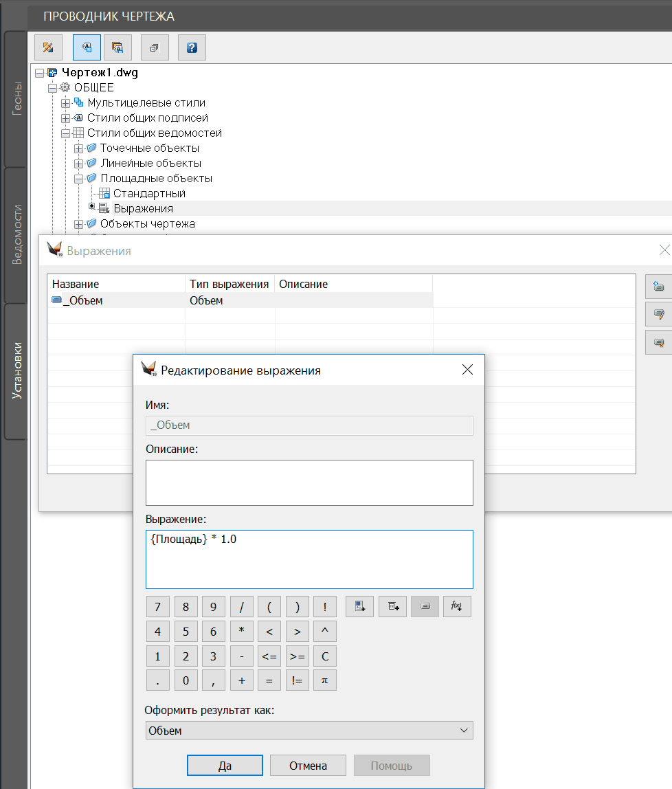This screenshot has height=789, width=672.
Task: Click the new expression icon with blue star
Action: (x=659, y=287)
